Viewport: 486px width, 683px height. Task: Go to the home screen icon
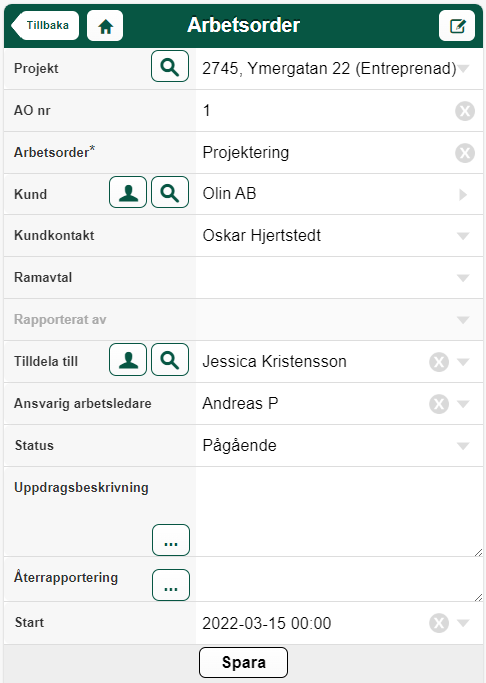click(105, 26)
